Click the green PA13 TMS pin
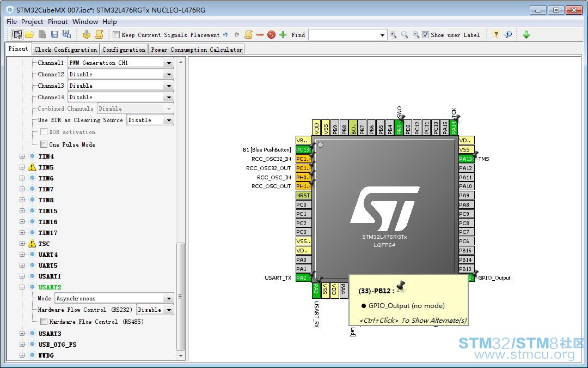The image size is (588, 368). point(466,159)
